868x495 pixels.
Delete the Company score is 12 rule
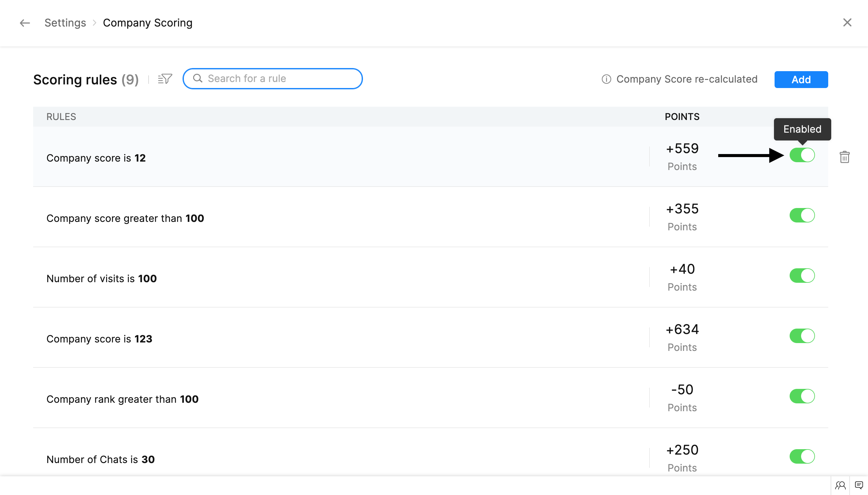(844, 157)
